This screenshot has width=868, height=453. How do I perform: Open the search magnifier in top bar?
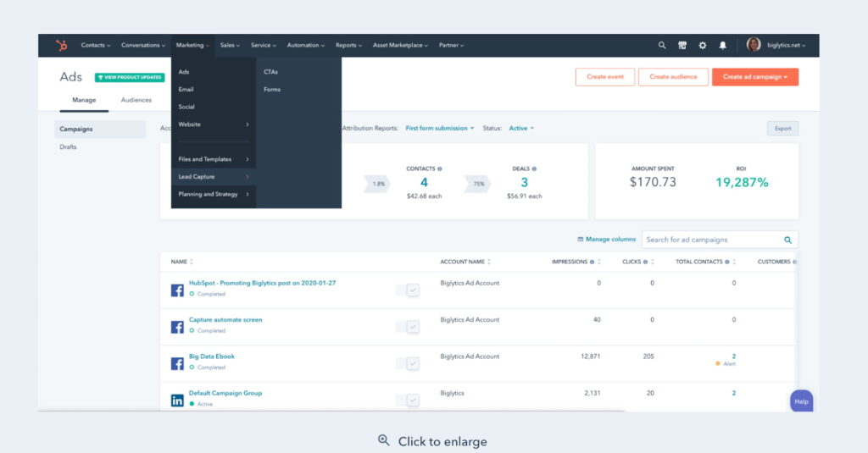point(661,46)
